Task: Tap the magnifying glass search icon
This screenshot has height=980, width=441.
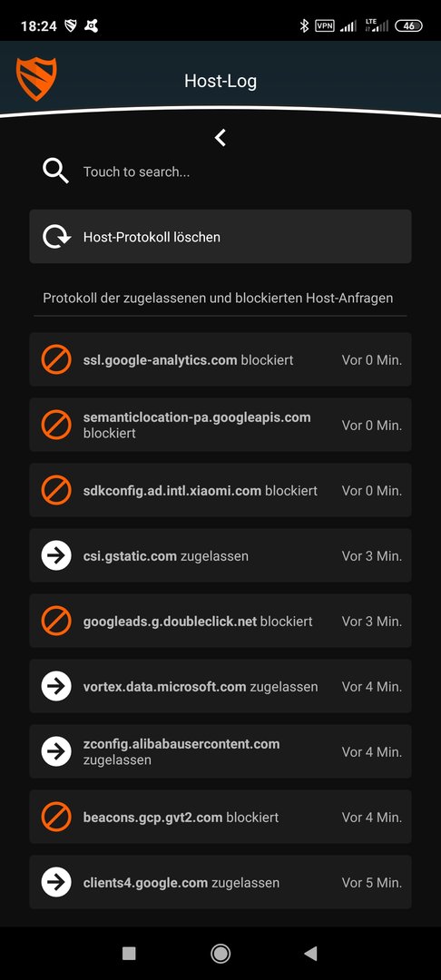Action: (x=55, y=171)
